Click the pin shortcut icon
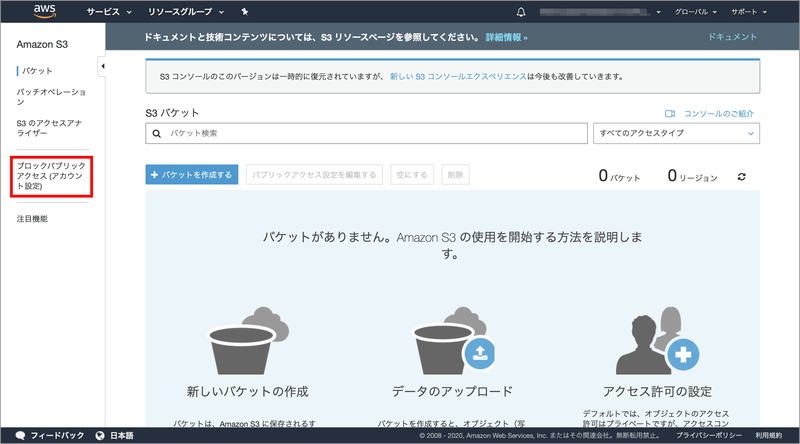 pos(245,12)
